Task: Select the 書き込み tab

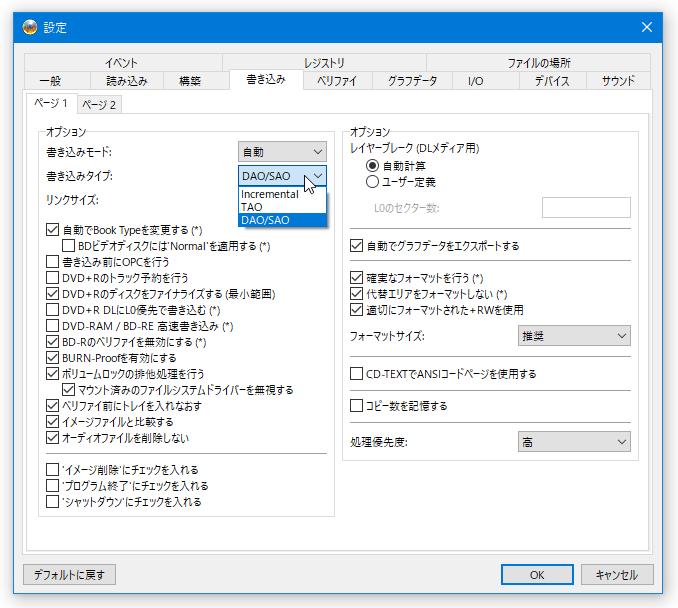Action: (266, 80)
